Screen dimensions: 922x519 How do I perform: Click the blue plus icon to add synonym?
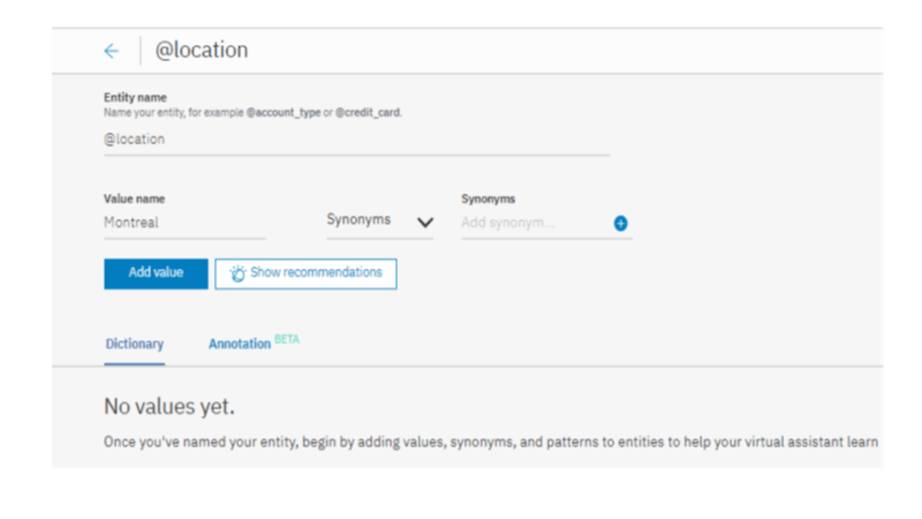[620, 223]
